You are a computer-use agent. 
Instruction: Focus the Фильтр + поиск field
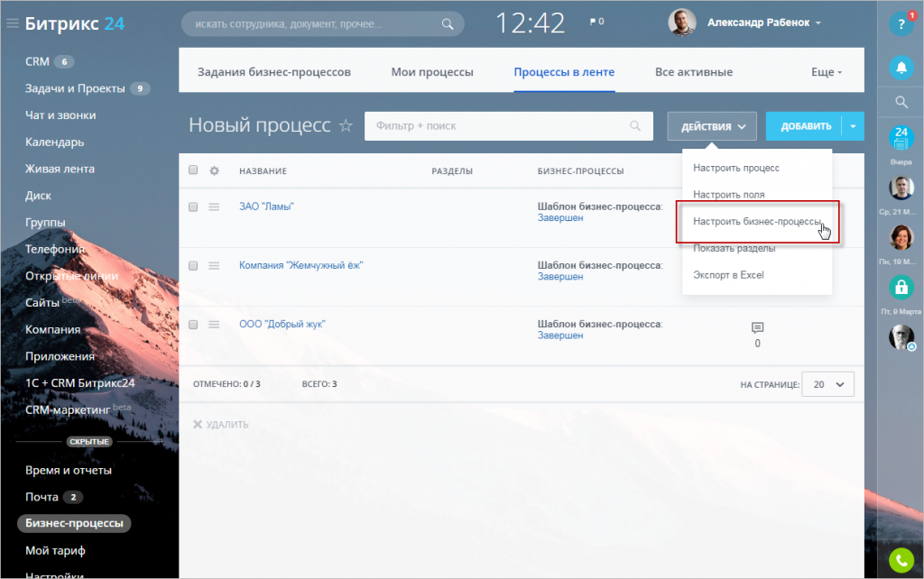click(509, 126)
